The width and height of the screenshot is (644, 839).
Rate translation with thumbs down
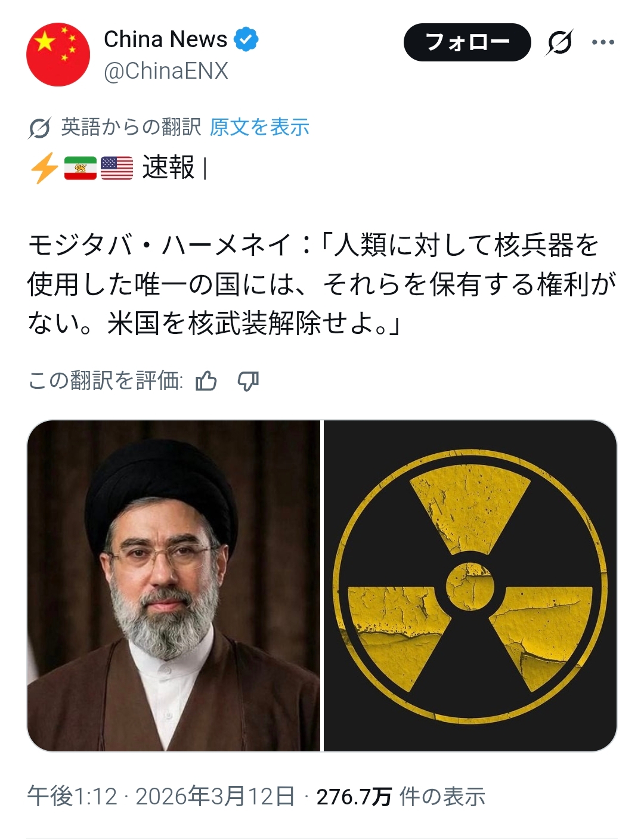point(248,381)
